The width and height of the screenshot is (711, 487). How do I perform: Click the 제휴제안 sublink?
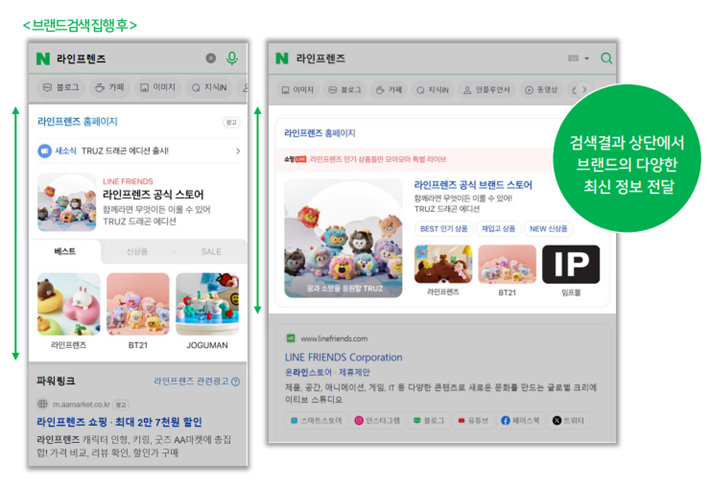(354, 372)
